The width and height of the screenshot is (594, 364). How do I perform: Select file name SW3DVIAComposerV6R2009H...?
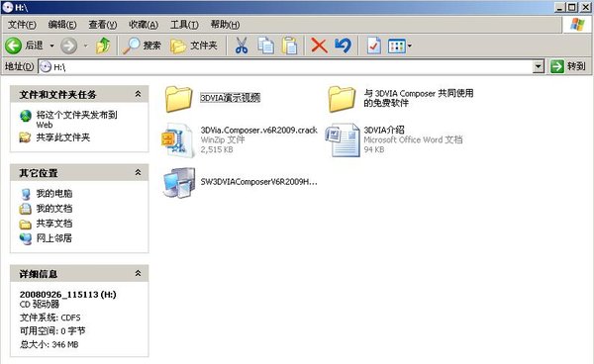click(x=259, y=182)
